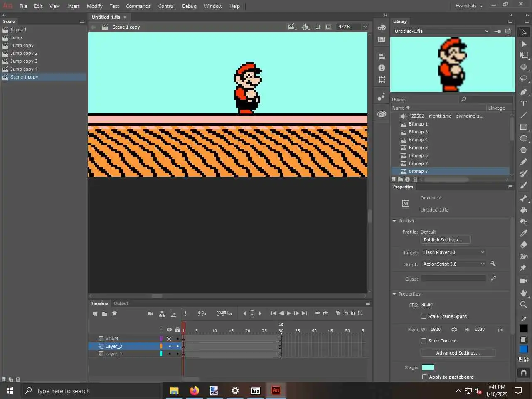Select the Subselection tool
The height and width of the screenshot is (399, 532).
524,44
